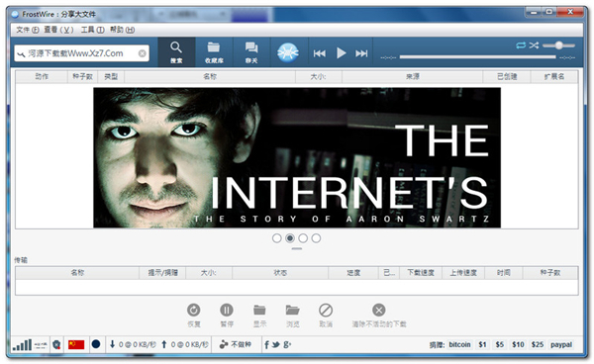Screen dimensions: 594x364
Task: Adjust the volume slider knob
Action: tap(558, 45)
